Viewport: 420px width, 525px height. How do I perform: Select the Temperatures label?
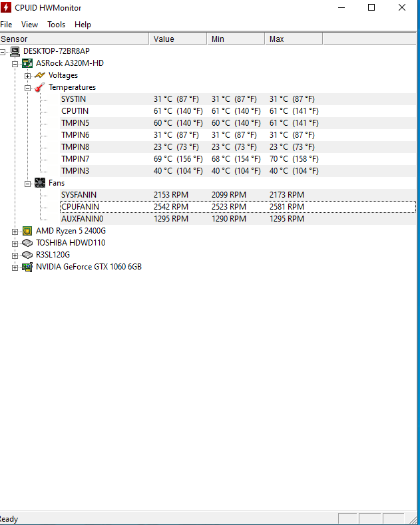(72, 87)
